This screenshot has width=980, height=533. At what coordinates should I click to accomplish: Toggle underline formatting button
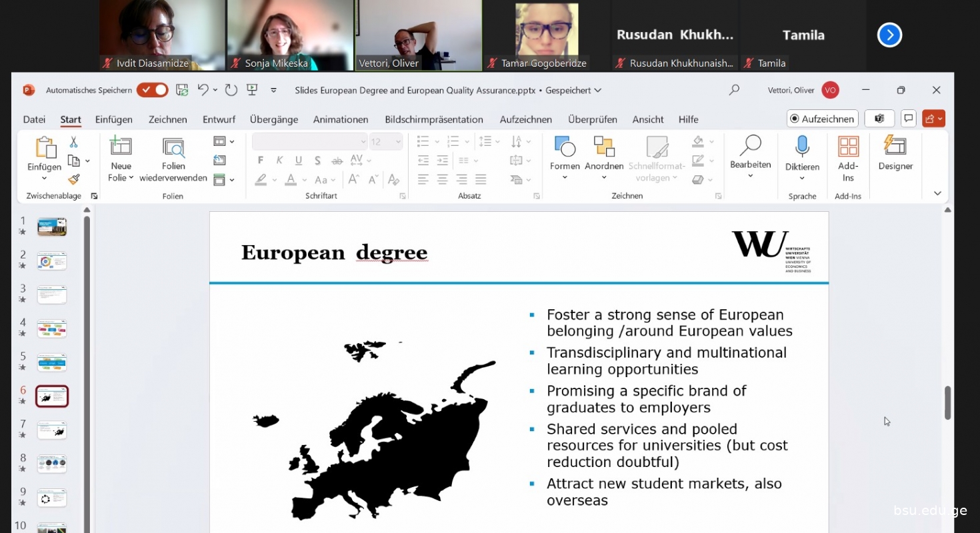click(299, 161)
